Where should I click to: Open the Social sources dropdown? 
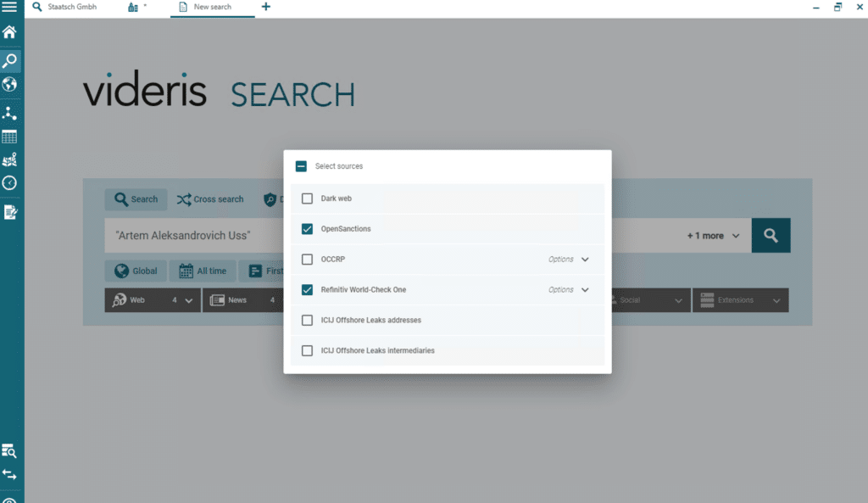(x=650, y=300)
